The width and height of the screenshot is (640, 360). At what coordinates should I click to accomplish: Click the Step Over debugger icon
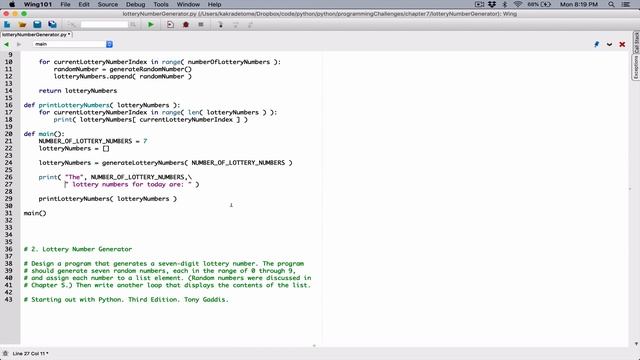tap(236, 24)
